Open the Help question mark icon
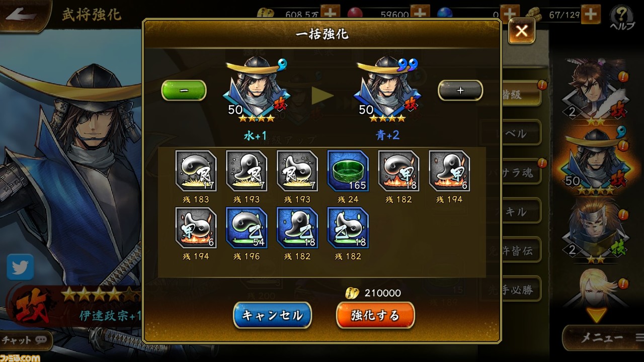The image size is (644, 362). click(622, 19)
